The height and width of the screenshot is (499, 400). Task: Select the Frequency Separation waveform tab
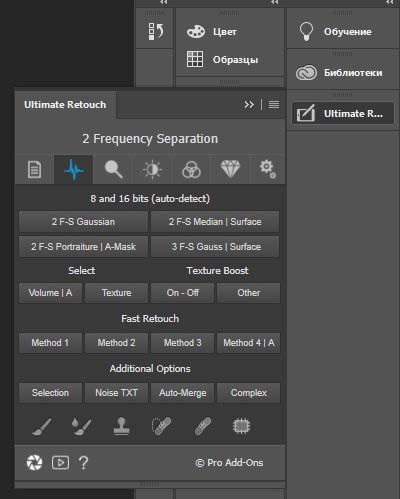point(74,169)
